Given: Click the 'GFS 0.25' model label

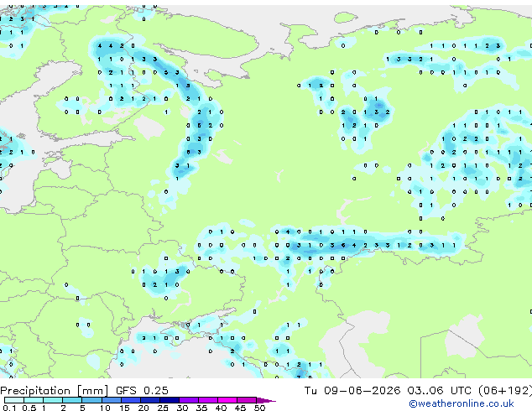Looking at the screenshot, I should point(142,390).
